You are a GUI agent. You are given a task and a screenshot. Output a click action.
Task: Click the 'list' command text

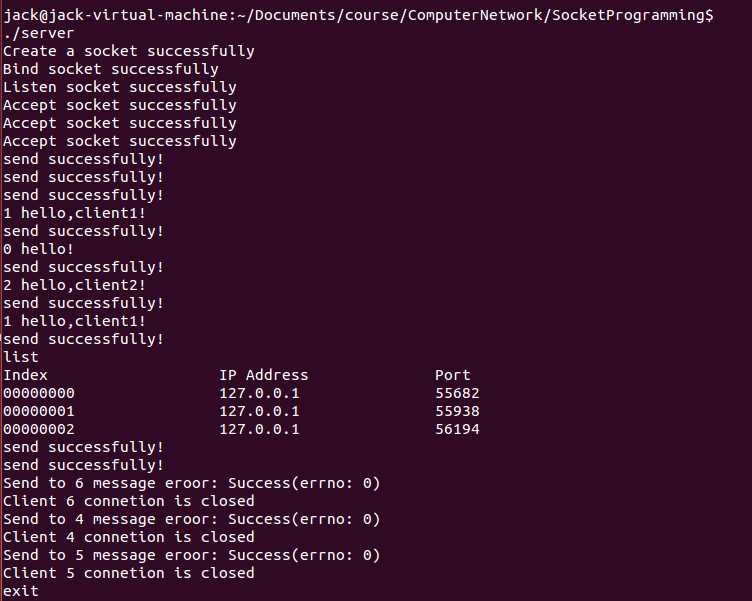[21, 357]
